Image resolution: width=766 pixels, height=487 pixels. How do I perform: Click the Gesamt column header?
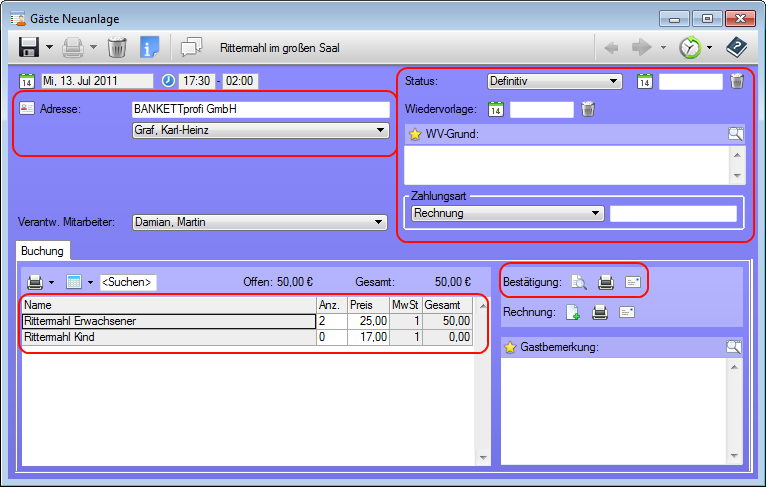click(447, 305)
